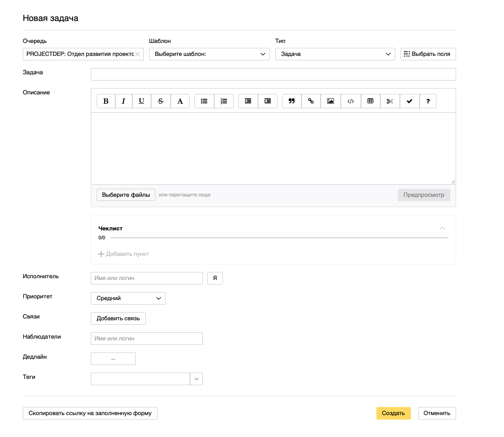The height and width of the screenshot is (437, 504).
Task: Insert a blockquote
Action: pos(292,101)
